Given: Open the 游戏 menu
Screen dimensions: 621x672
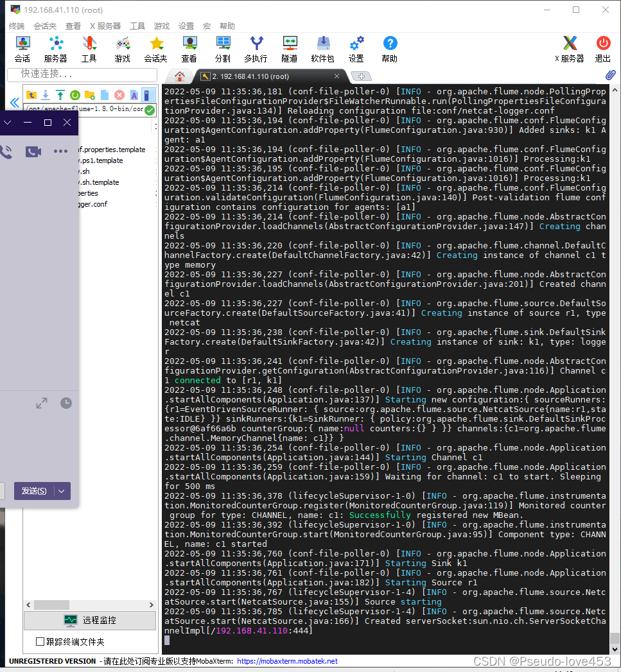Looking at the screenshot, I should click(x=161, y=26).
